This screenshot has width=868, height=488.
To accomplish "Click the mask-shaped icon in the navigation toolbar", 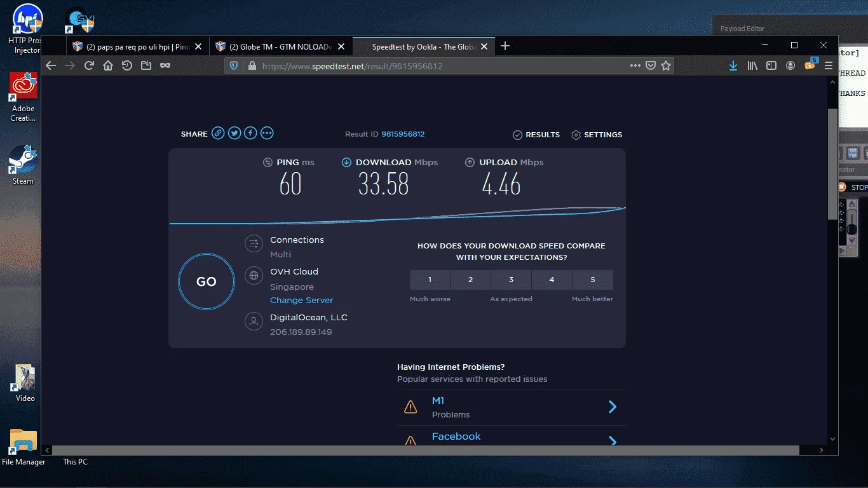I will [165, 65].
